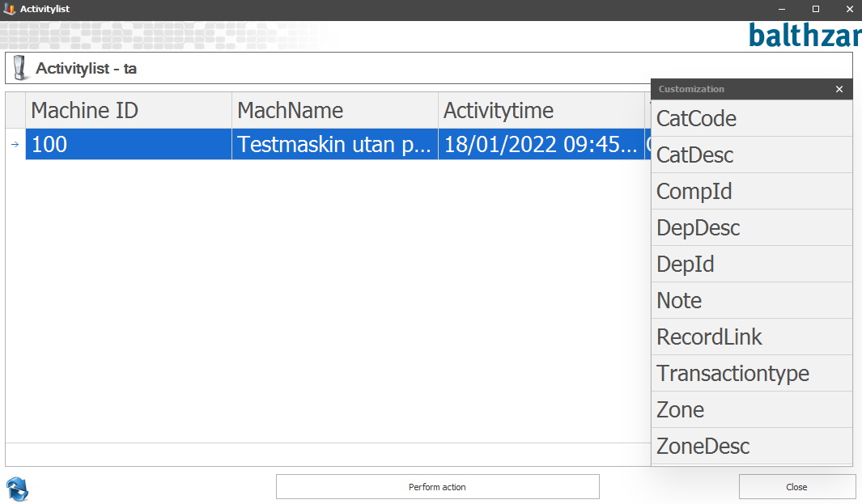
Task: Click the MachName column header
Action: coord(335,111)
